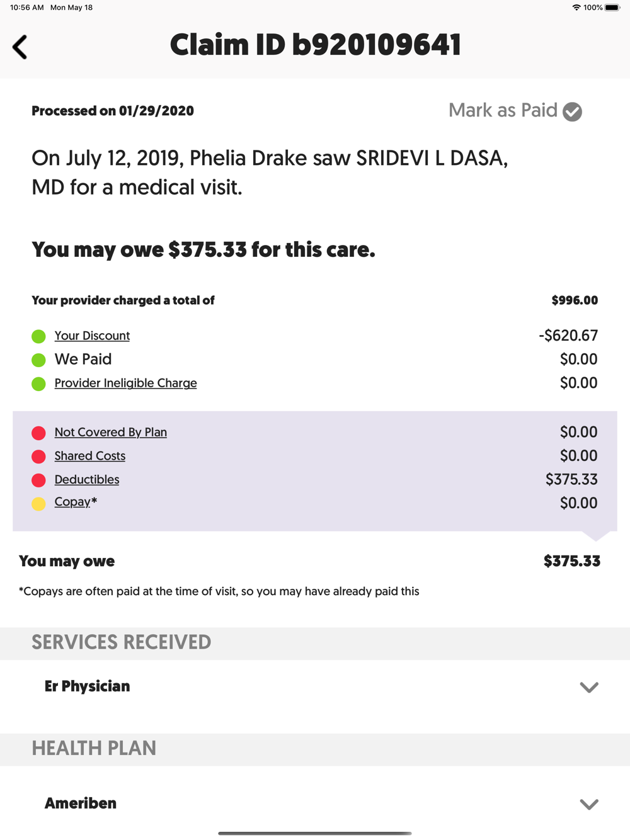Click the red dot beside Shared Costs
Viewport: 630px width, 840px height.
pyautogui.click(x=38, y=457)
